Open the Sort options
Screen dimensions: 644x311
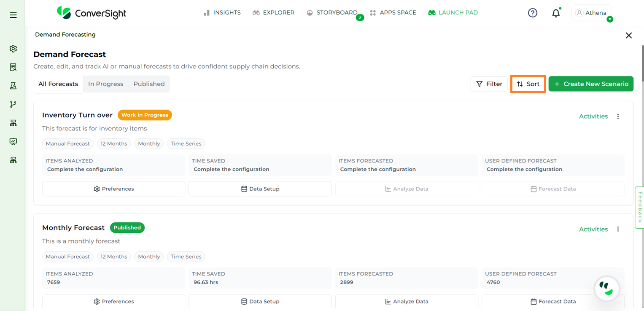[528, 84]
